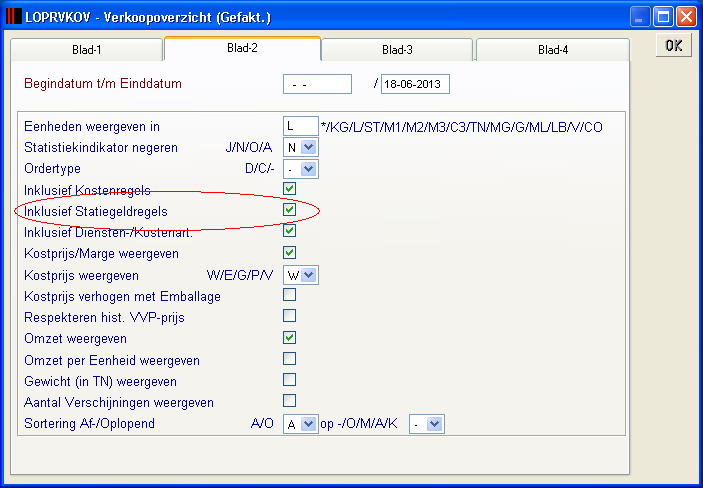Click the Ordertype label

[x=52, y=169]
